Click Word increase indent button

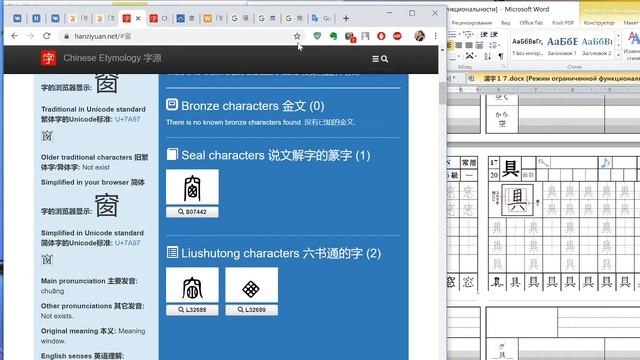click(494, 34)
